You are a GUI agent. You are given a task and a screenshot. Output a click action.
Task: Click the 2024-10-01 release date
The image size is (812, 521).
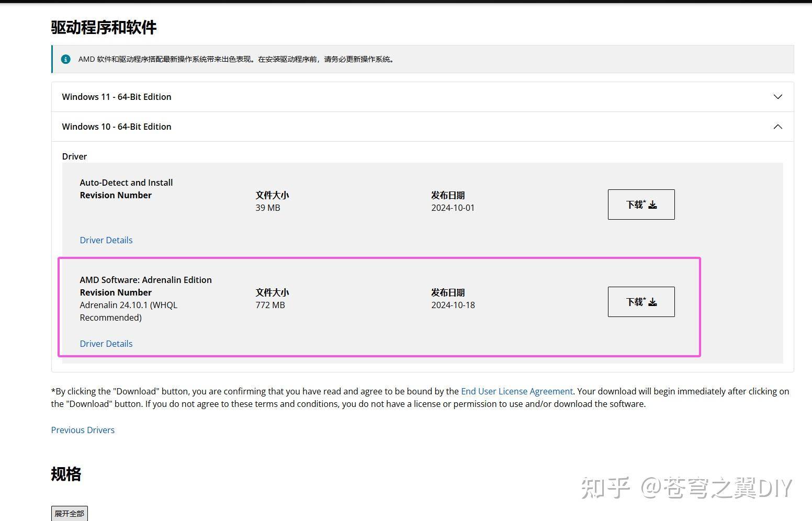(453, 208)
